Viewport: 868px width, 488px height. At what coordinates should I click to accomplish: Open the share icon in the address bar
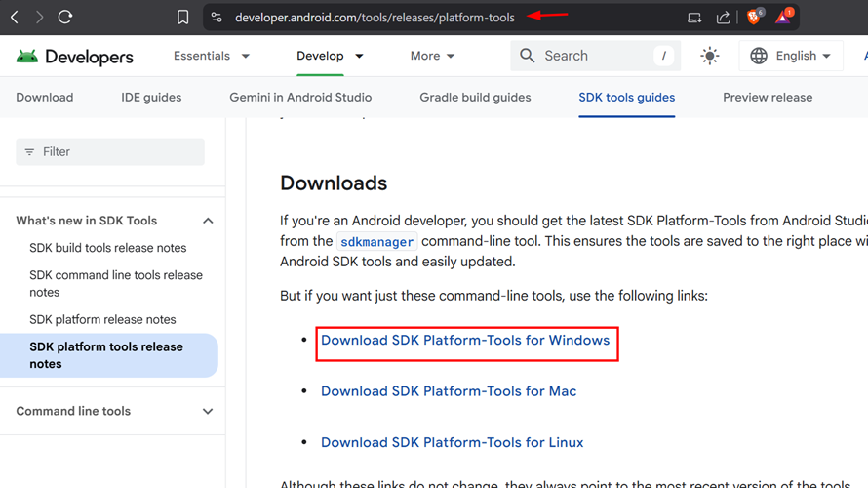click(x=723, y=17)
